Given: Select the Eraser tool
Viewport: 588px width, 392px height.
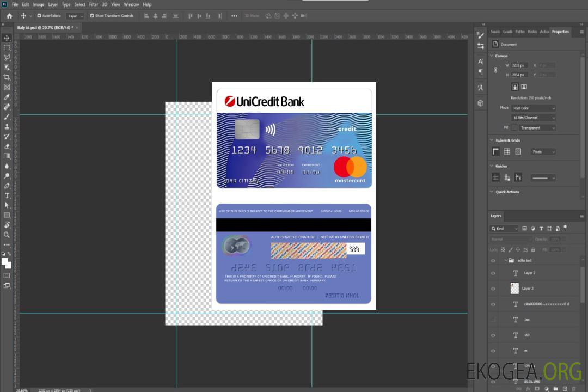Looking at the screenshot, I should click(x=7, y=146).
